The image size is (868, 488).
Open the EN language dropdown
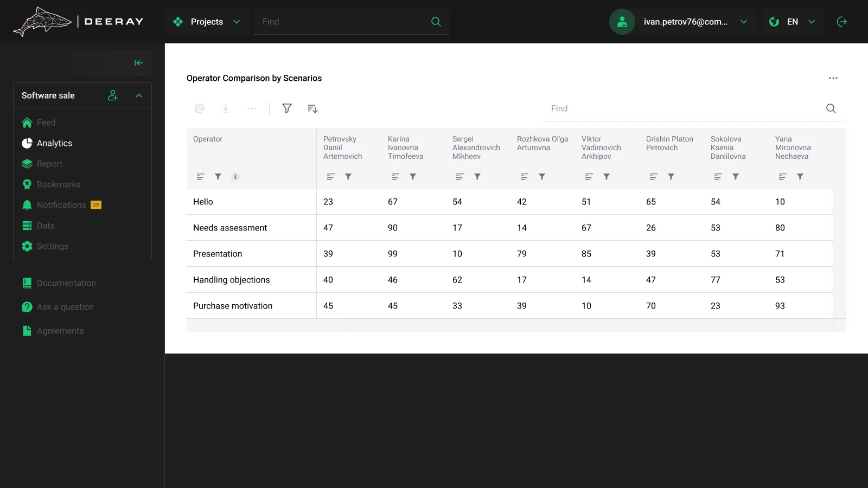point(792,22)
